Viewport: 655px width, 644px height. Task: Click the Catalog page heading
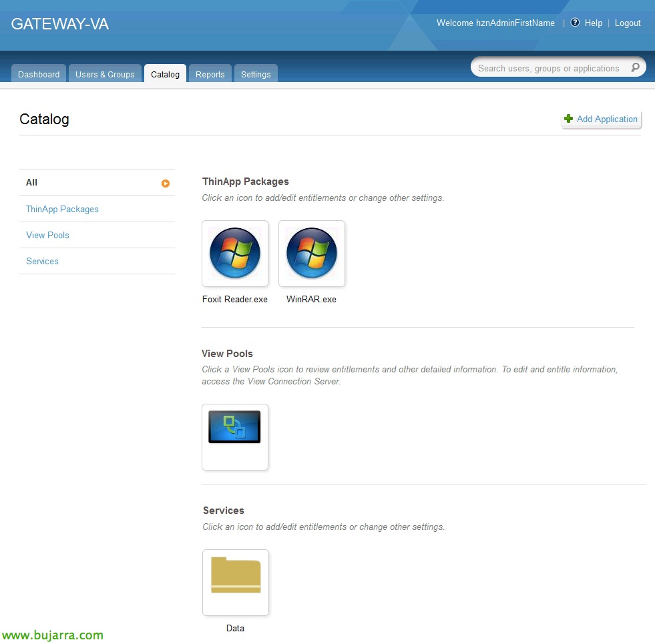[44, 119]
